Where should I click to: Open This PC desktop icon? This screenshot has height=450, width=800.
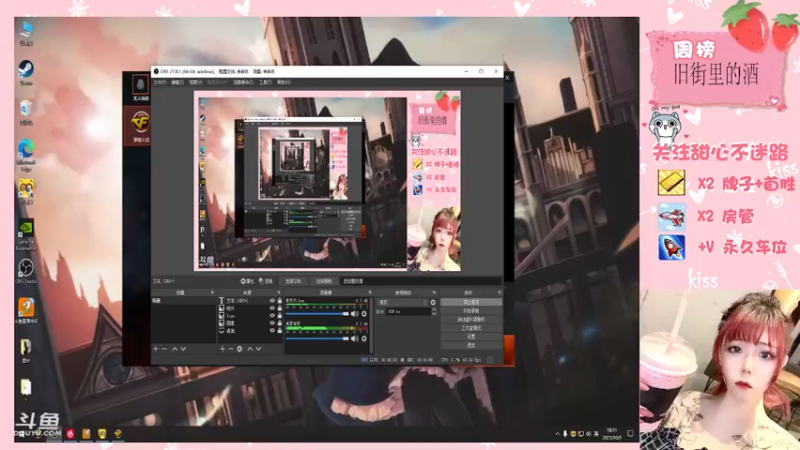click(x=26, y=33)
